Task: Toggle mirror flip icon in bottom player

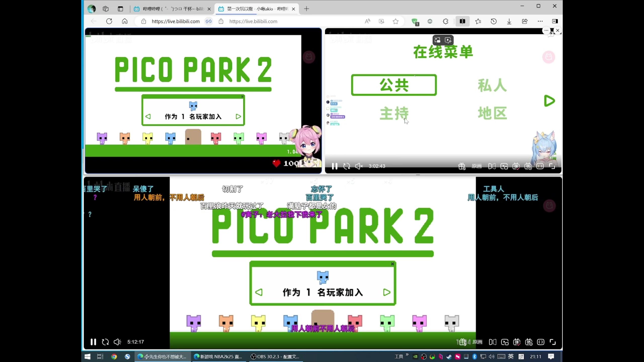Action: point(493,342)
